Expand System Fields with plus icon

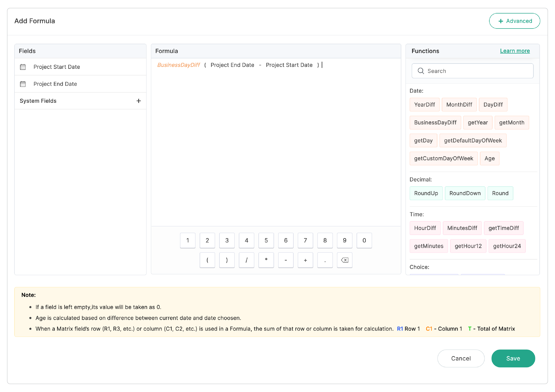[139, 101]
